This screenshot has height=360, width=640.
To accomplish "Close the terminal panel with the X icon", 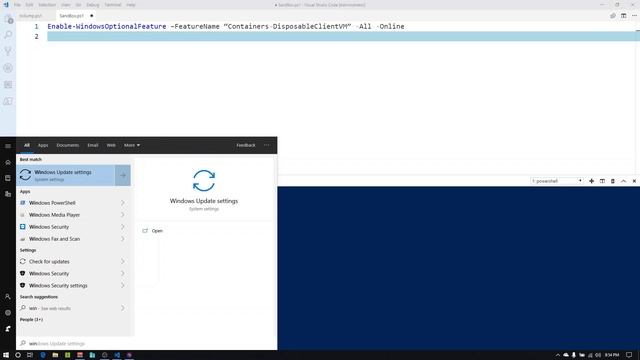I will 634,181.
